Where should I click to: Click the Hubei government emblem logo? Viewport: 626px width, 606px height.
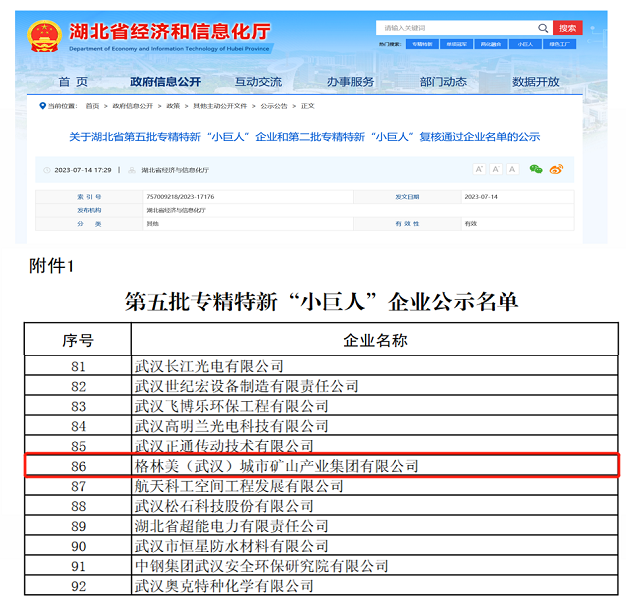[44, 37]
